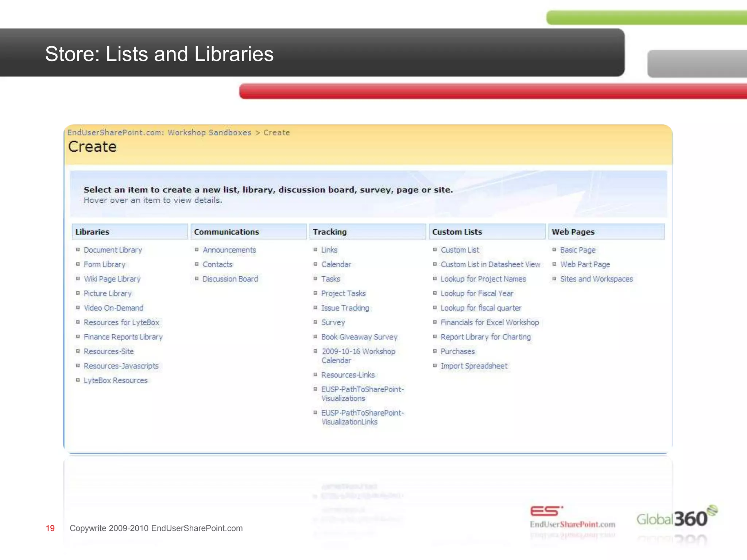Click the Tracking column header
Image resolution: width=747 pixels, height=560 pixels.
tap(368, 232)
